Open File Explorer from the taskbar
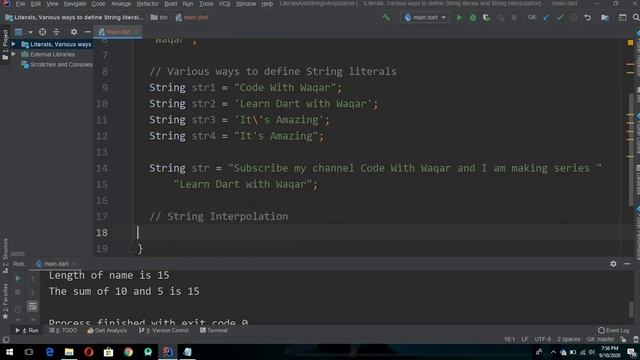This screenshot has height=360, width=640. pos(69,352)
